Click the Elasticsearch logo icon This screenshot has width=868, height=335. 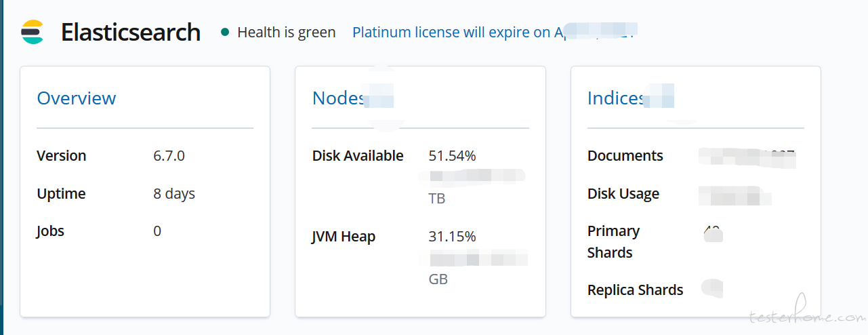click(x=32, y=32)
